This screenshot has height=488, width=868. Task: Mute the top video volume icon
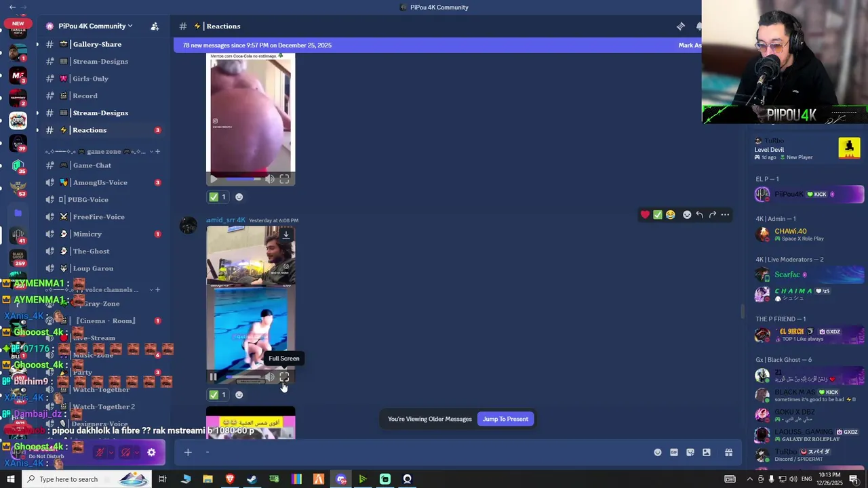(x=270, y=179)
